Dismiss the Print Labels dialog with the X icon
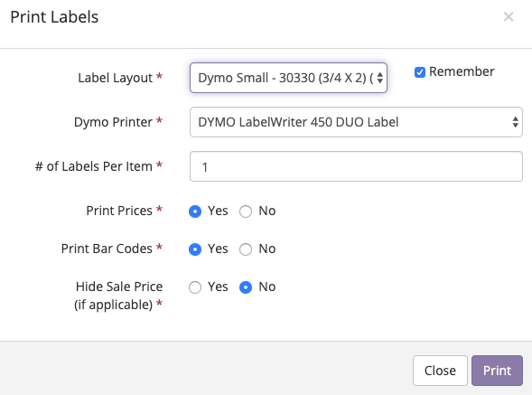Viewport: 532px width, 395px height. coord(509,16)
